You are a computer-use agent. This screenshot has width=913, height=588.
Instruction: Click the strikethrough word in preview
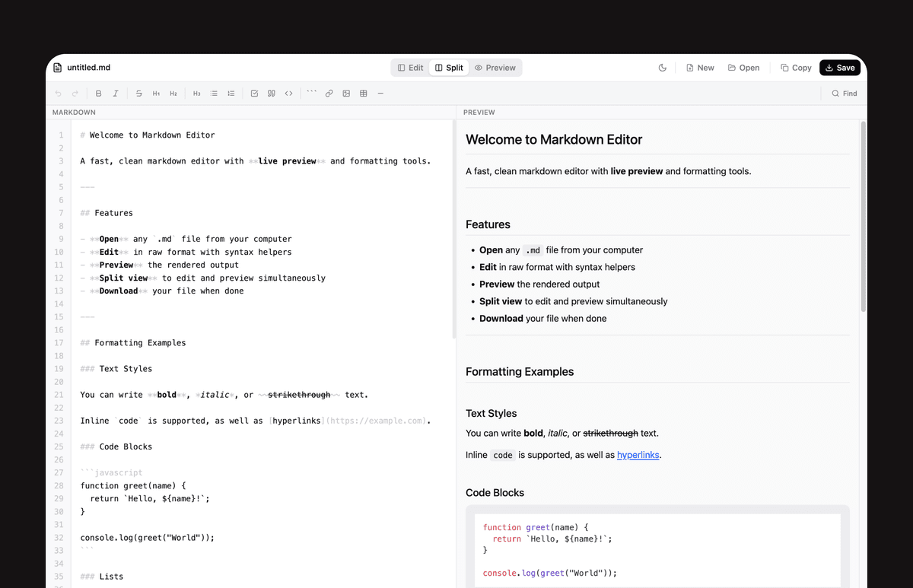[610, 434]
